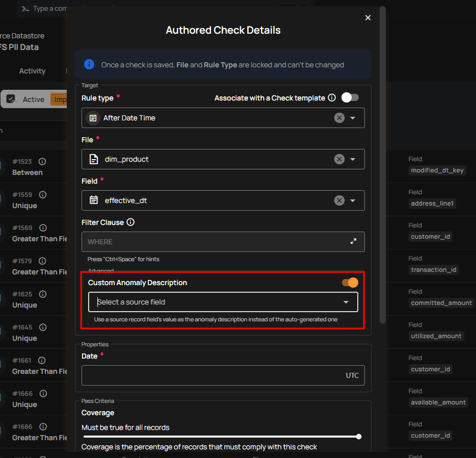This screenshot has width=476, height=458.
Task: Close the Authored Check Details dialog
Action: tap(368, 18)
